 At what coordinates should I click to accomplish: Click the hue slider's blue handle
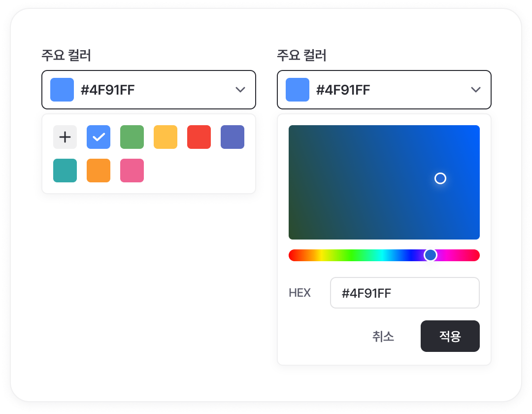430,255
